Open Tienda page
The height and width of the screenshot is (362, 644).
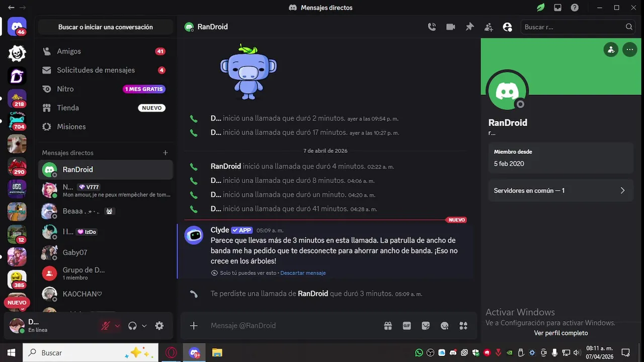point(105,108)
